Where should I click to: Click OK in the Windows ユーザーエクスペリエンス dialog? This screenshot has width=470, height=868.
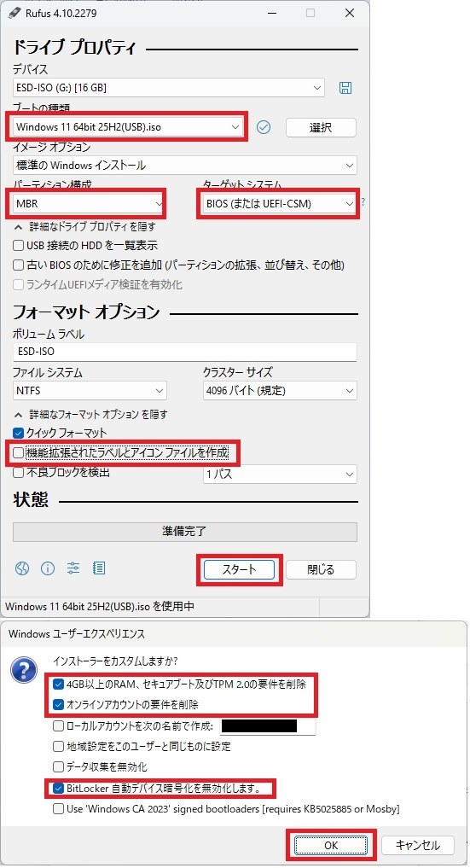[331, 845]
